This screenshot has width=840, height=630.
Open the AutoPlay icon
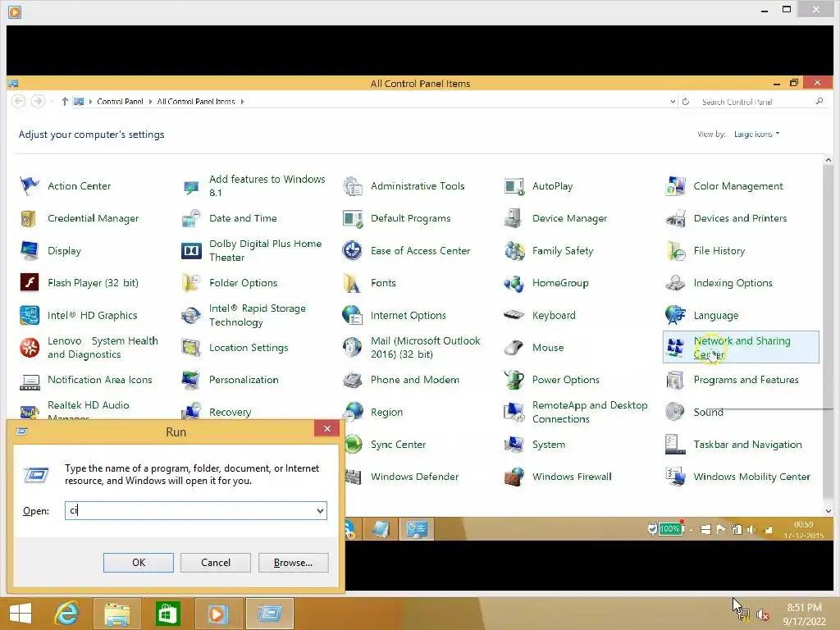click(514, 186)
